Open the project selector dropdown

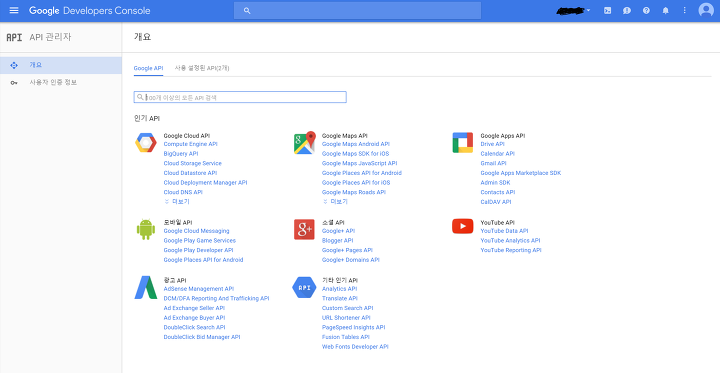pos(573,11)
